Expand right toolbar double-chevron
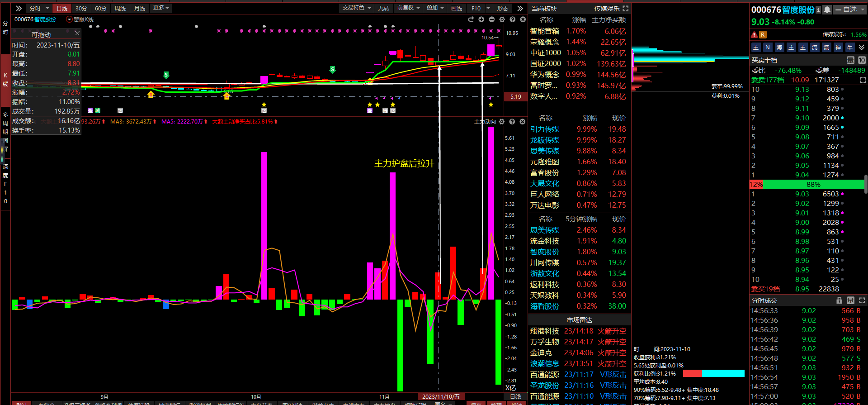This screenshot has width=868, height=405. point(520,8)
